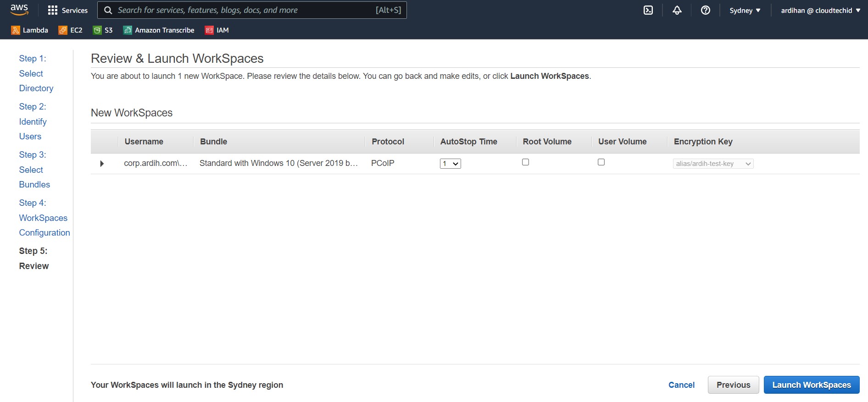Open S3 favorite shortcut
Screen dimensions: 868x402
[103, 30]
